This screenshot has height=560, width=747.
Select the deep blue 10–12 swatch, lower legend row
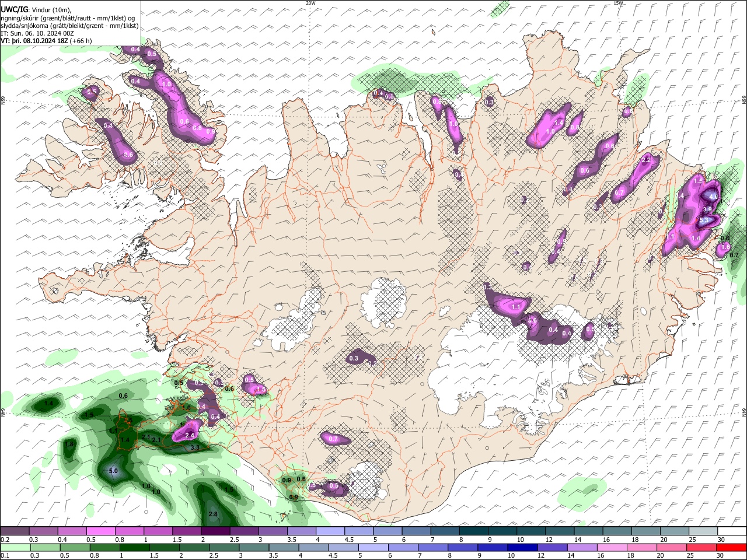click(522, 547)
